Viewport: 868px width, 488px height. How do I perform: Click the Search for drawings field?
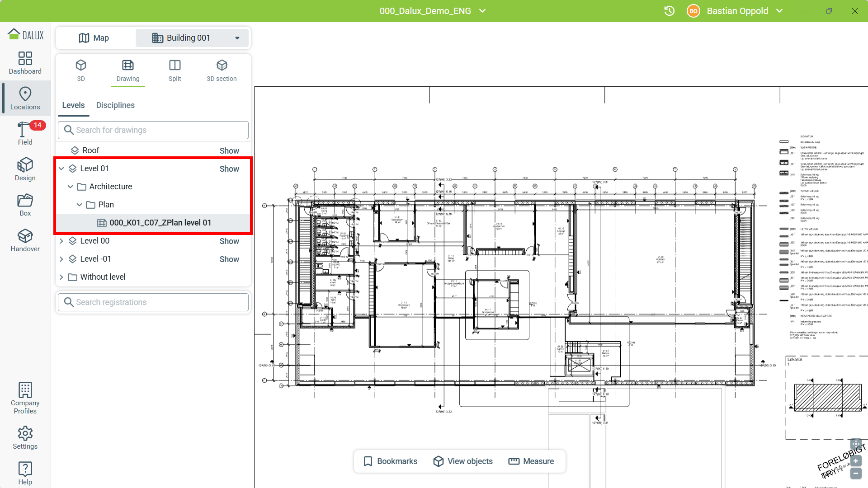pyautogui.click(x=154, y=130)
